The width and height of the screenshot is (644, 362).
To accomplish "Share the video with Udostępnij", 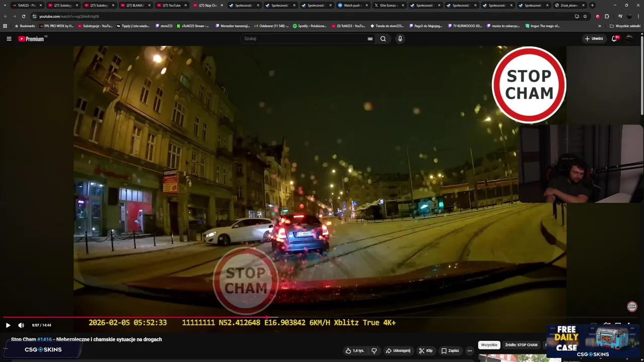I will [397, 350].
